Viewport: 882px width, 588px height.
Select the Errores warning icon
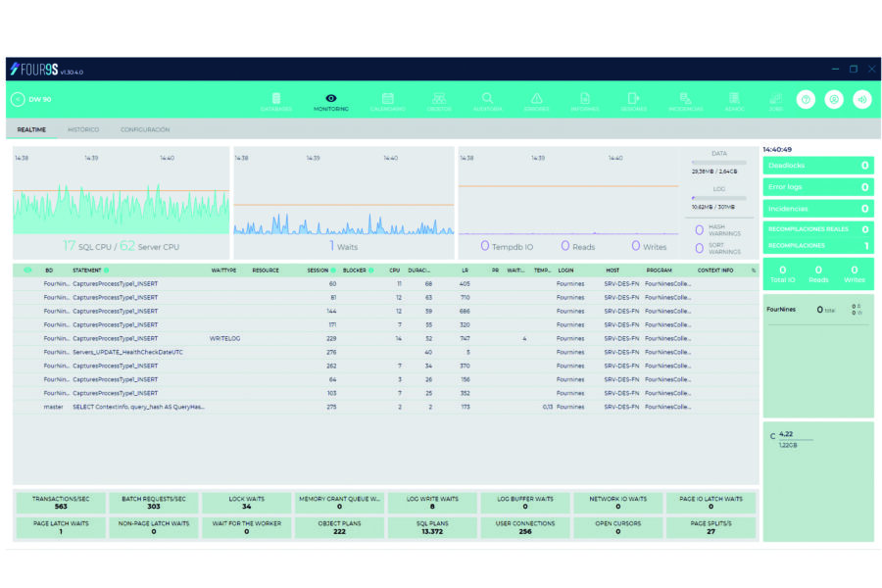pos(535,101)
